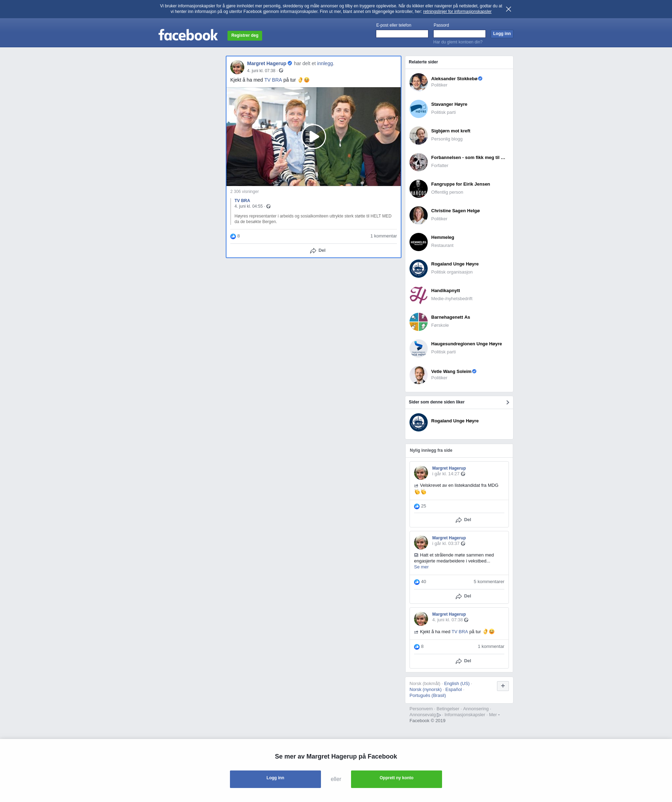Share the sidebar 'Kjekt å ha med' post
This screenshot has height=802, width=672.
[463, 661]
